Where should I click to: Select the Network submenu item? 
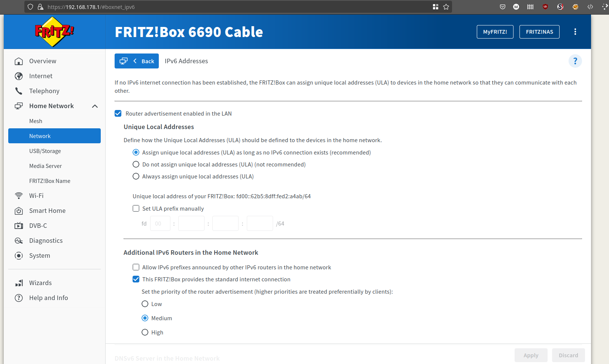tap(54, 136)
